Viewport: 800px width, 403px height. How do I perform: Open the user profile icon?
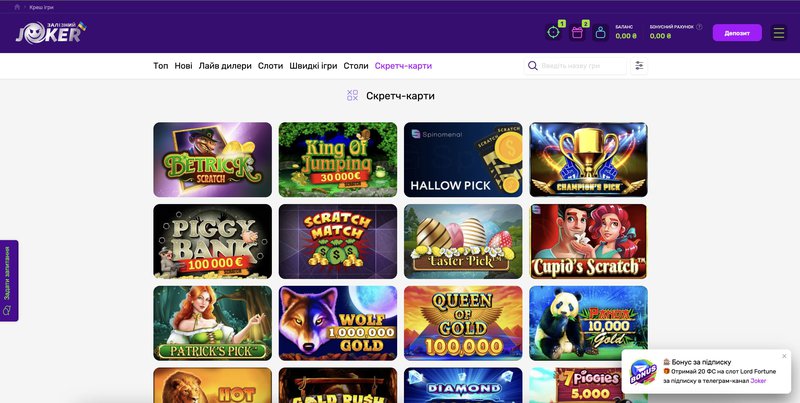[x=601, y=33]
